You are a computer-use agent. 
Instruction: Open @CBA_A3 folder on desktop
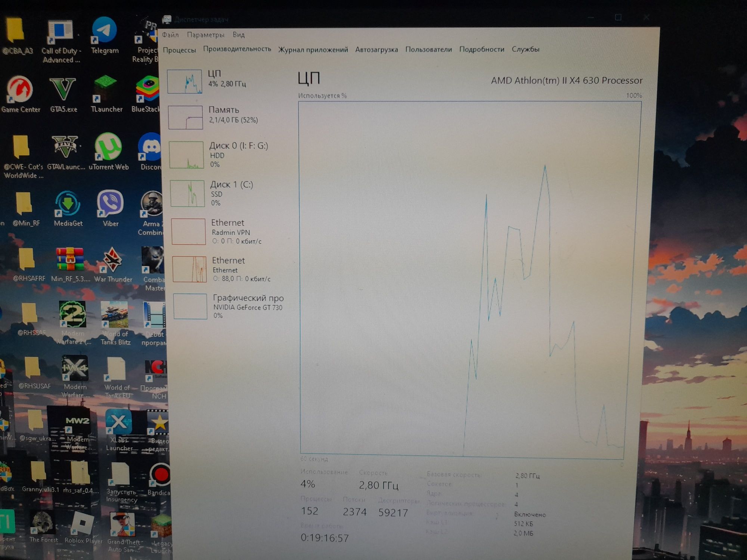pyautogui.click(x=17, y=37)
